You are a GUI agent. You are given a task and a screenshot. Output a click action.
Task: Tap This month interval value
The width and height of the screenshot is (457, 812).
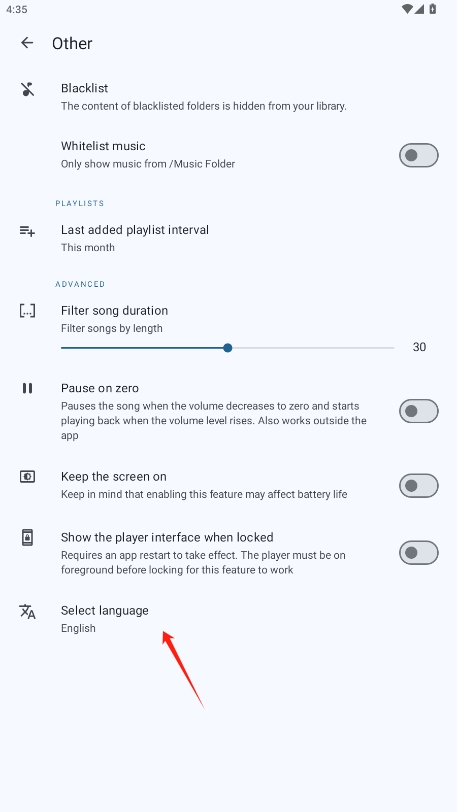pos(88,248)
